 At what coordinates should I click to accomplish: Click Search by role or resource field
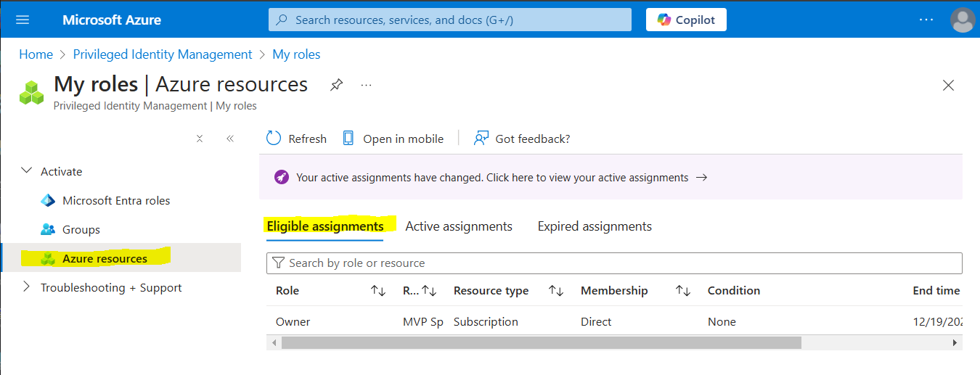[614, 263]
